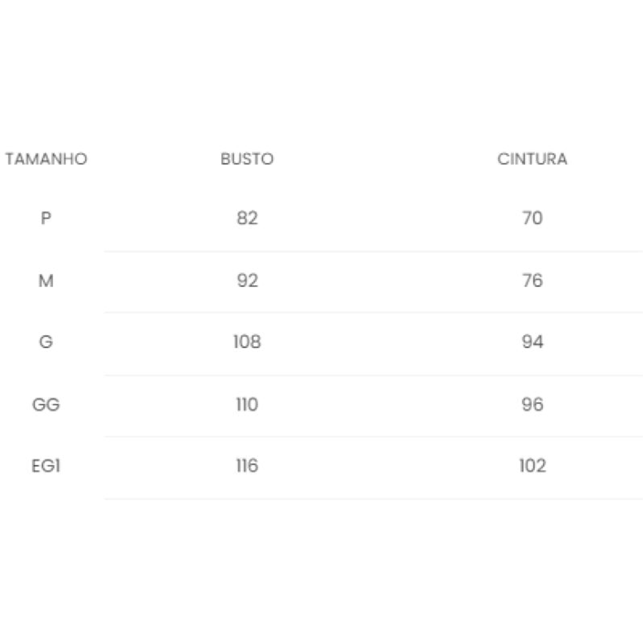Click waist value 70
The image size is (644, 644).
(532, 218)
